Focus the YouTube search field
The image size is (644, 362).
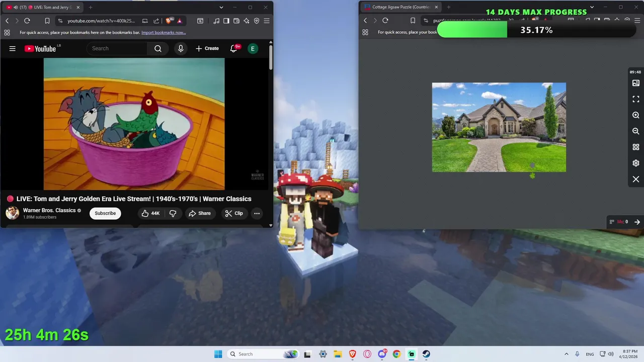(x=117, y=48)
